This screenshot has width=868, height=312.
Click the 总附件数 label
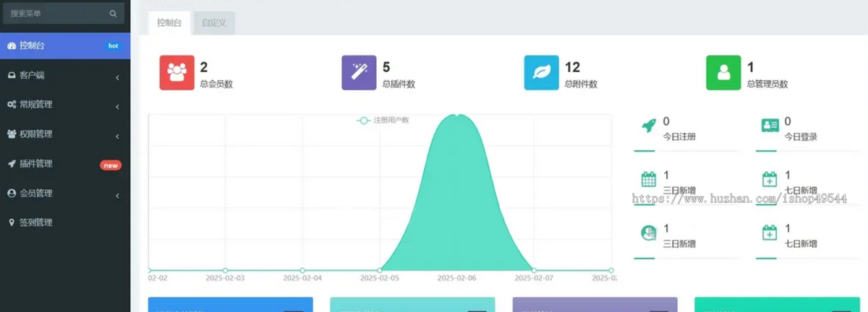[581, 84]
